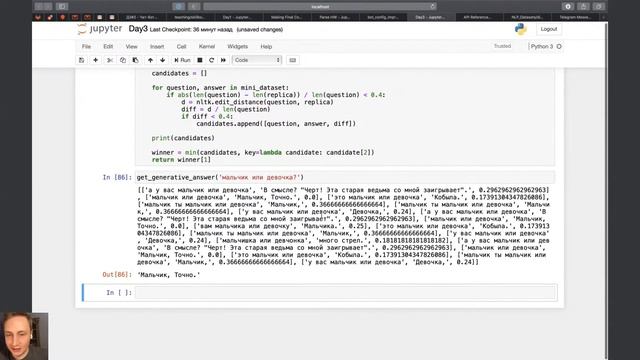This screenshot has width=640, height=360.
Task: Insert a cell below with plus icon
Action: (x=96, y=60)
